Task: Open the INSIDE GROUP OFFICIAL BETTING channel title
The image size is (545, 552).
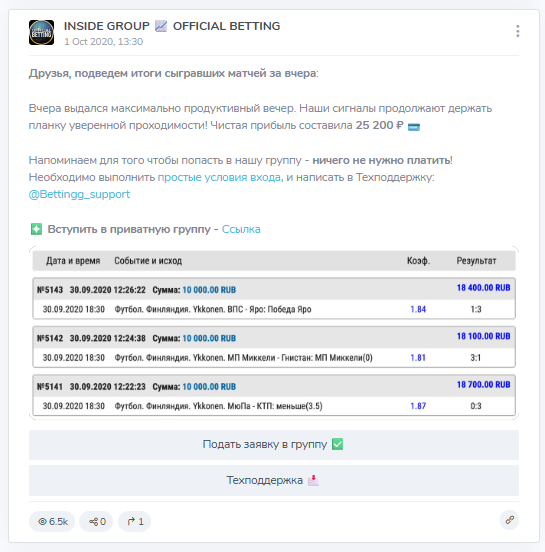Action: point(172,26)
